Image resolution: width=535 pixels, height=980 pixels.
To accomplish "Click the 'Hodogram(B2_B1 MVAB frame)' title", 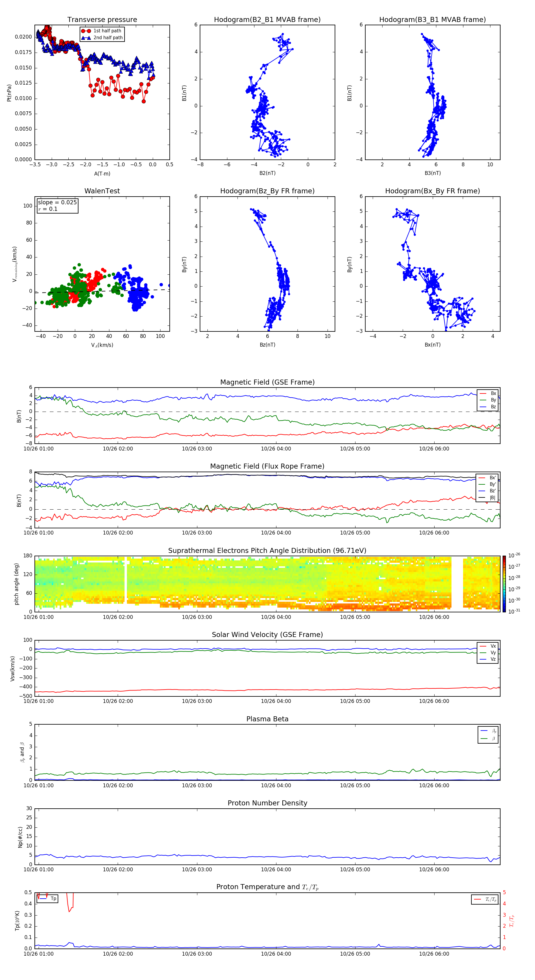I will pos(267,20).
